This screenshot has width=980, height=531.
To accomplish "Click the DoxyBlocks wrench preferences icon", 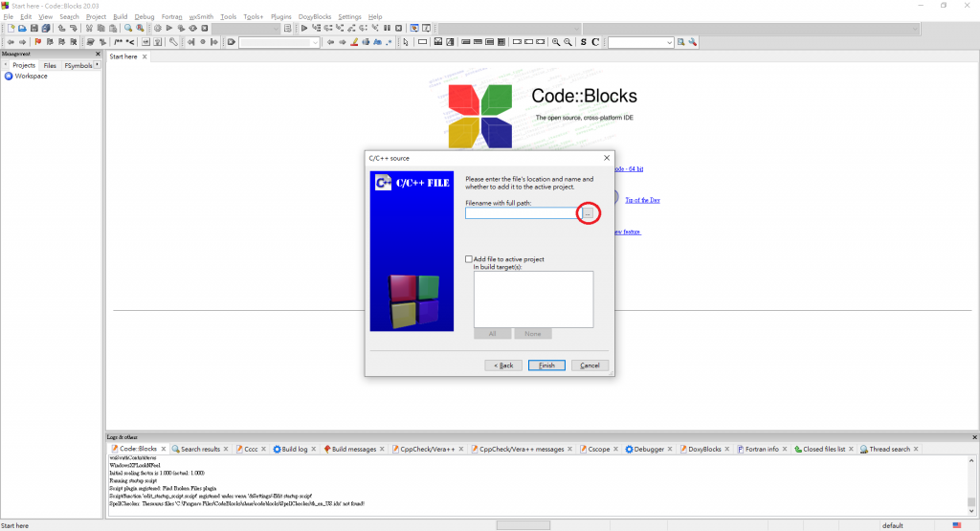I will 173,42.
